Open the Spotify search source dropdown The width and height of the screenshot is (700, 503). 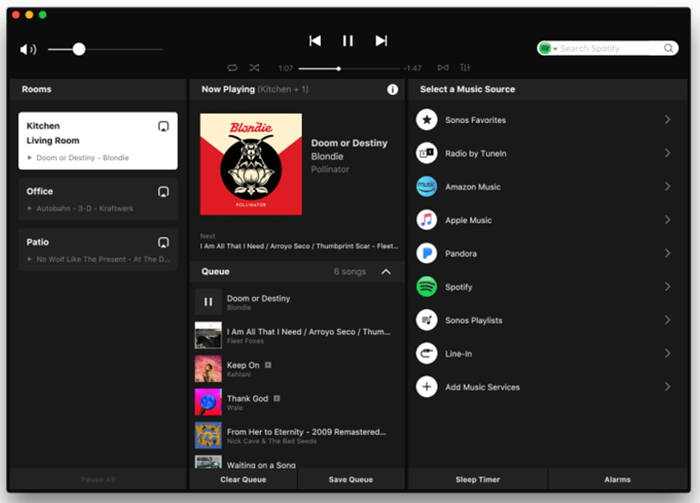click(548, 48)
